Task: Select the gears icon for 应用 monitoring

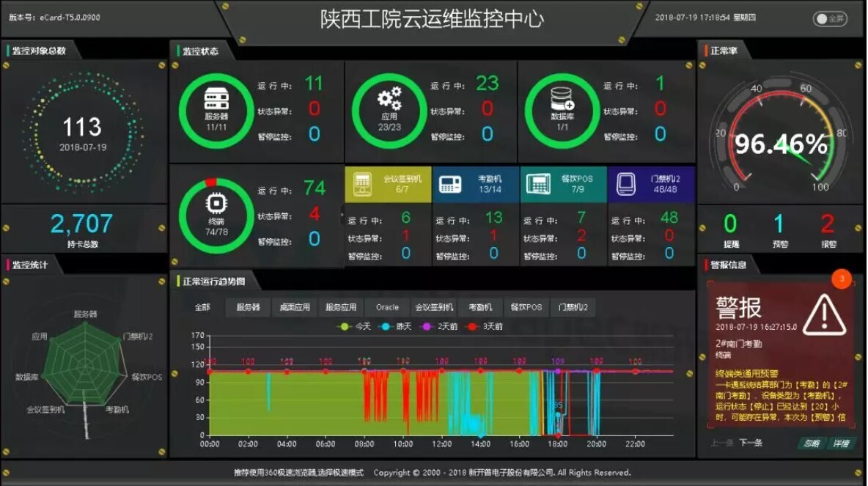Action: pyautogui.click(x=389, y=96)
